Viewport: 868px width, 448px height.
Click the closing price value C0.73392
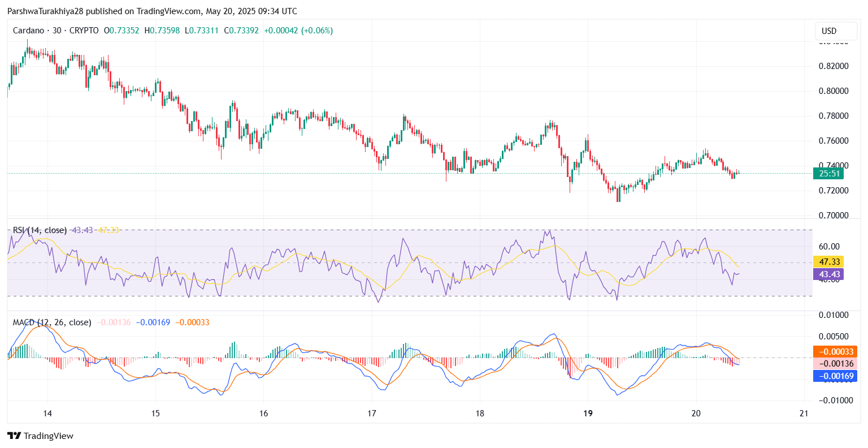(241, 31)
